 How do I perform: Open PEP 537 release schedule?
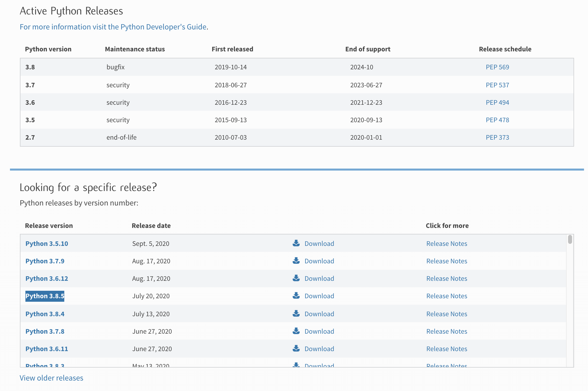coord(497,85)
